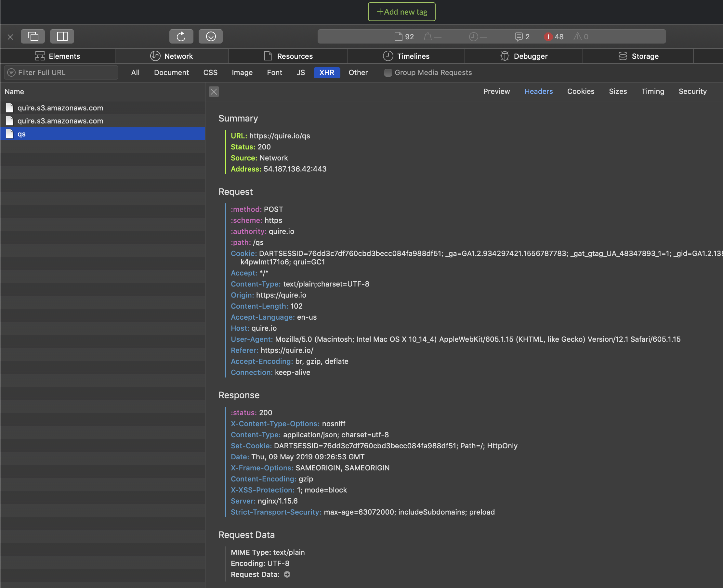The image size is (723, 588).
Task: Click the Strict-Transport-Security header value
Action: coord(409,512)
